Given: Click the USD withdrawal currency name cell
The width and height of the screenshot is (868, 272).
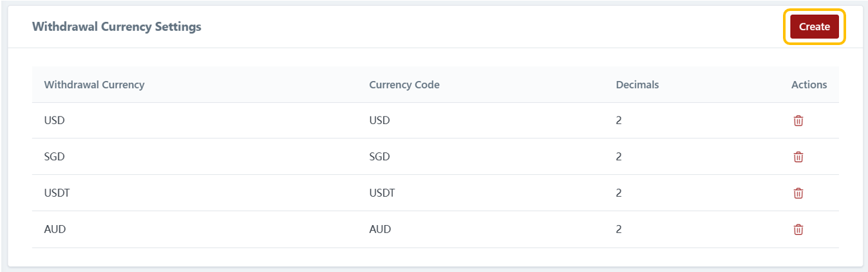Looking at the screenshot, I should click(54, 120).
